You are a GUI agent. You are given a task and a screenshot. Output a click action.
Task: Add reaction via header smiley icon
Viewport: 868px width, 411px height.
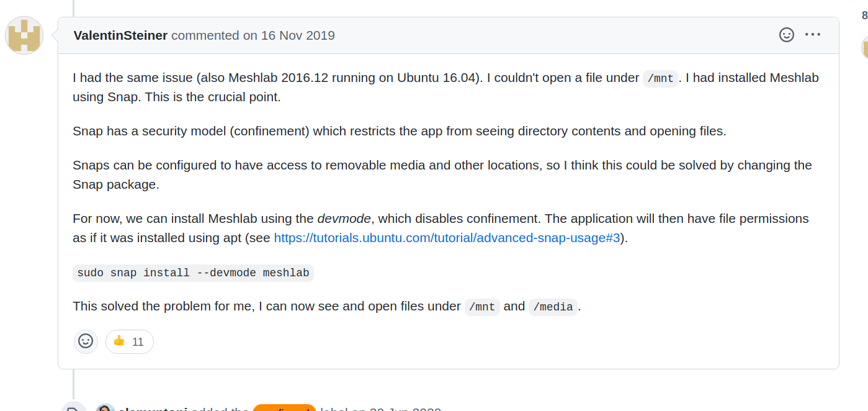787,35
